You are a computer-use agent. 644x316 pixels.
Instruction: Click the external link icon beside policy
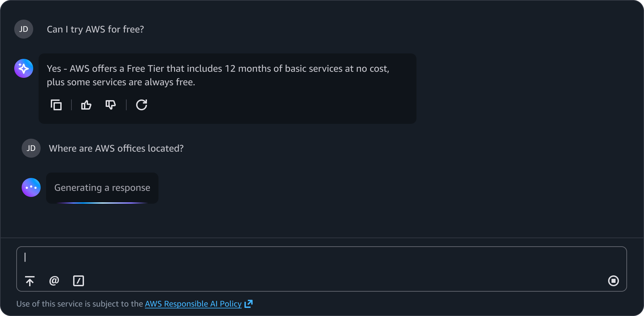pos(249,304)
